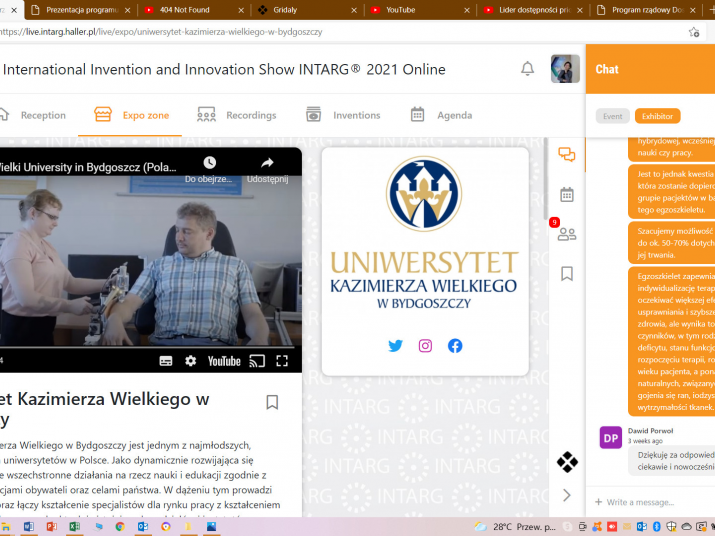The width and height of the screenshot is (715, 536).
Task: Open the calendar icon in right sidebar
Action: click(566, 194)
